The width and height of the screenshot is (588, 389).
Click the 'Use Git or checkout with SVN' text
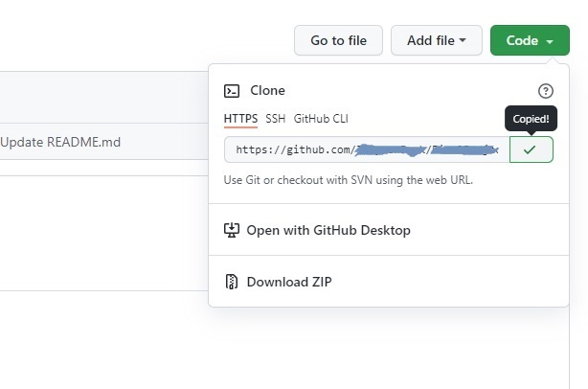coord(348,180)
